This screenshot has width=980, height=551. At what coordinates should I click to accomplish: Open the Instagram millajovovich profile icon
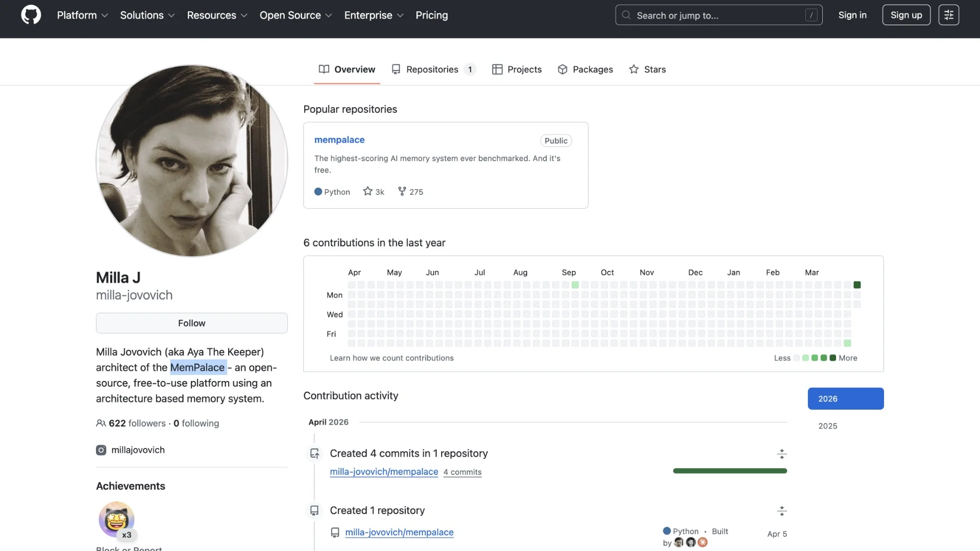[101, 450]
